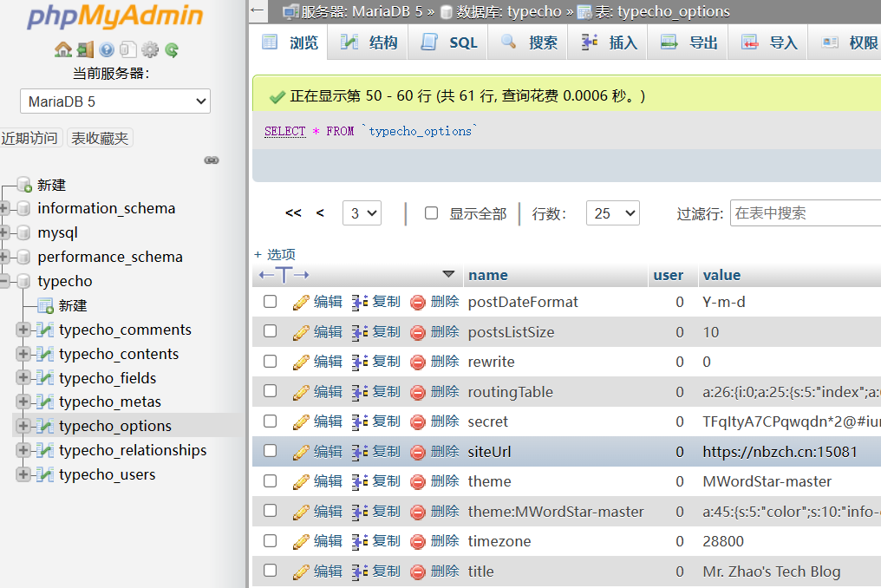The height and width of the screenshot is (588, 881).
Task: Reload navigation panel with green refresh icon
Action: (x=172, y=49)
